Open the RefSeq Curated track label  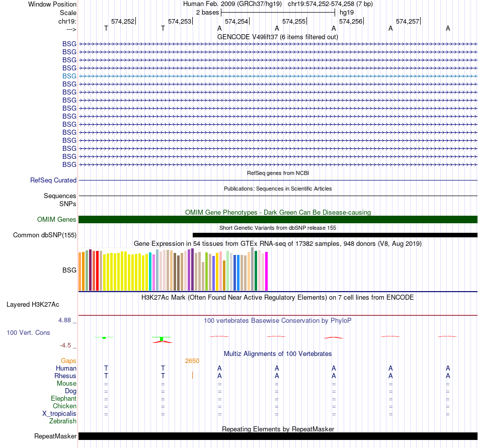pyautogui.click(x=53, y=181)
